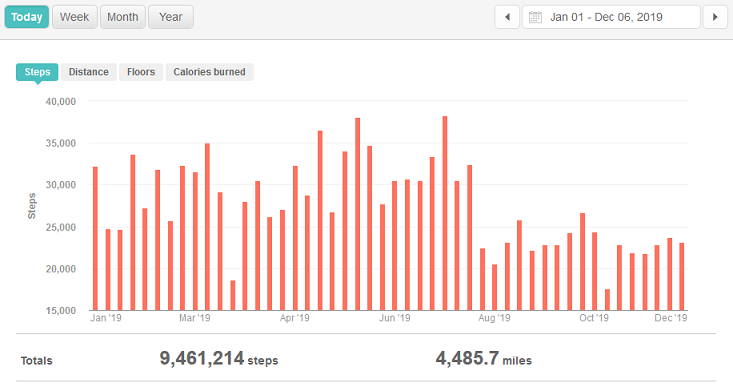733x387 pixels.
Task: Click the Oct '19 axis label
Action: pos(594,318)
